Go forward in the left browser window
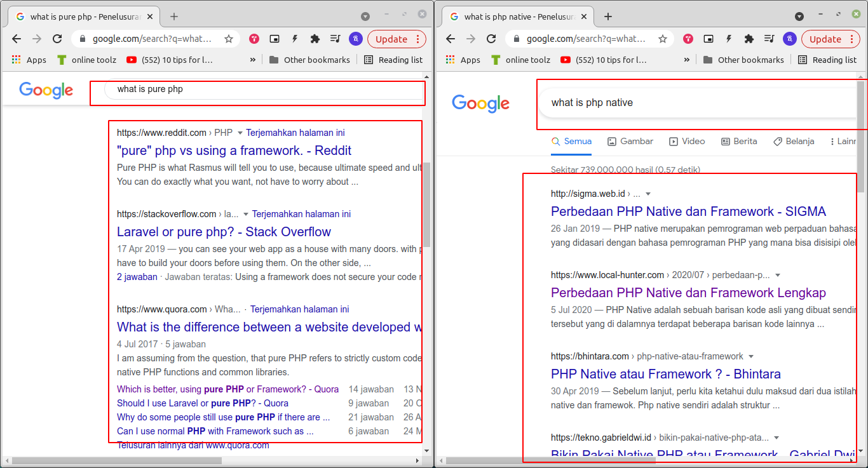The width and height of the screenshot is (868, 468). [37, 39]
